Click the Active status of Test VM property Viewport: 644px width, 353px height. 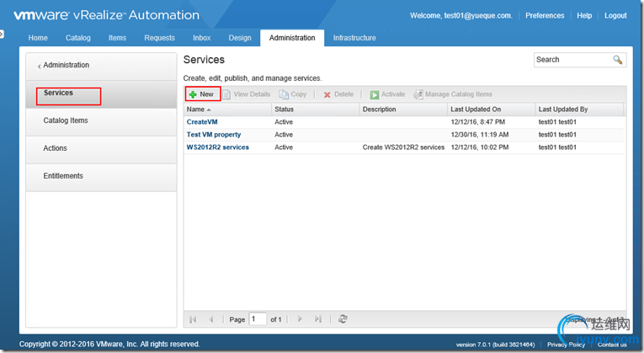tap(284, 135)
